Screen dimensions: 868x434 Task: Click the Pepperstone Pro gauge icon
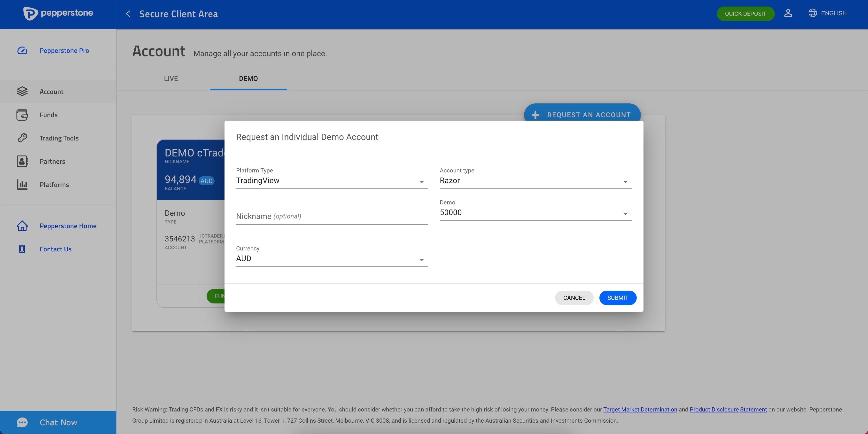[x=22, y=51]
